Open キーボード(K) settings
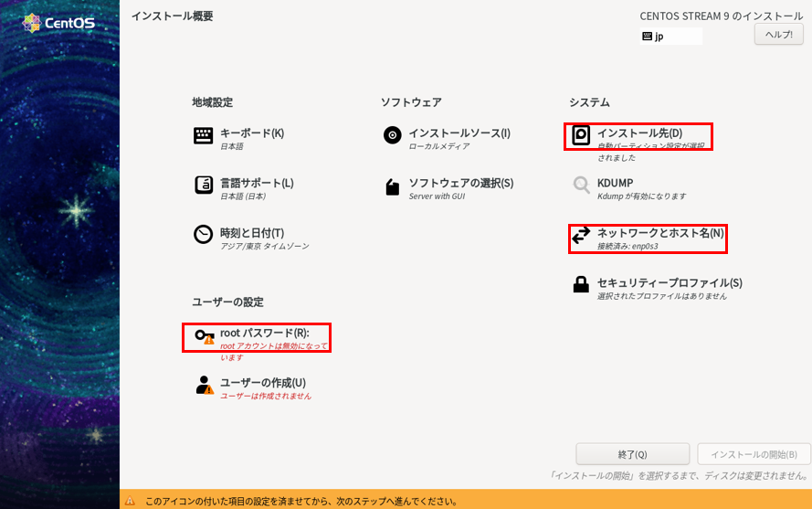The width and height of the screenshot is (812, 509). click(252, 133)
